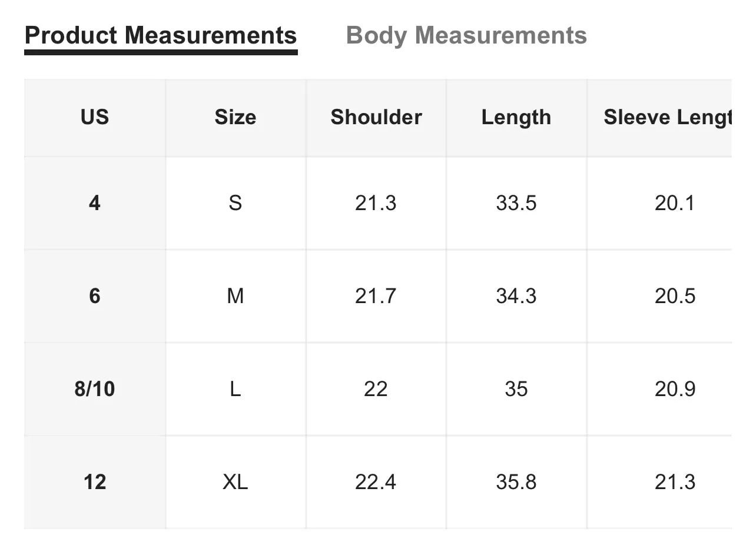Click the 34.3 length value
Viewport: 756px width, 535px height.
516,296
